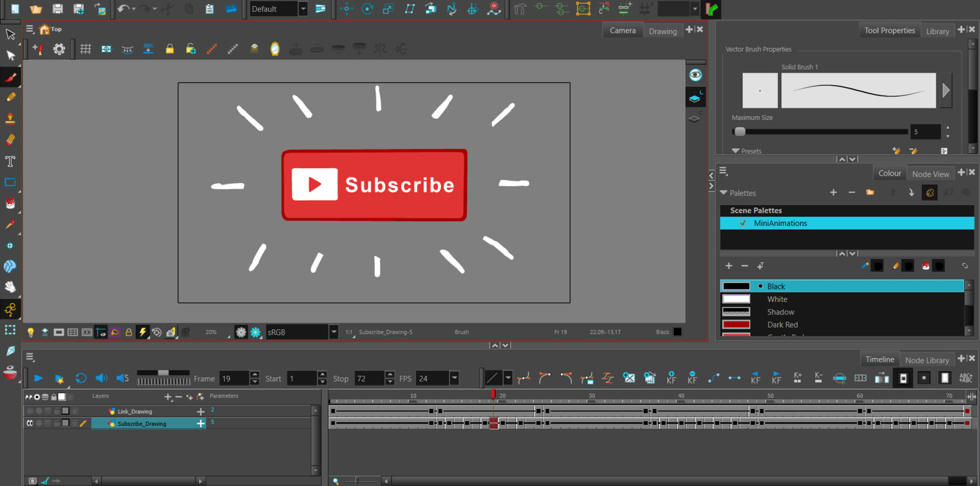Open the Default workspace dropdown

[303, 9]
